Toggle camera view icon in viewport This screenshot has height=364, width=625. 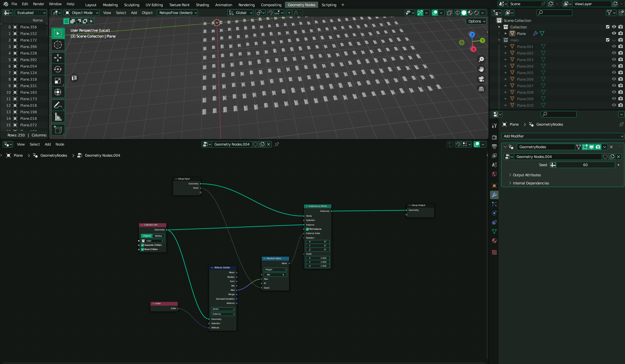[481, 79]
